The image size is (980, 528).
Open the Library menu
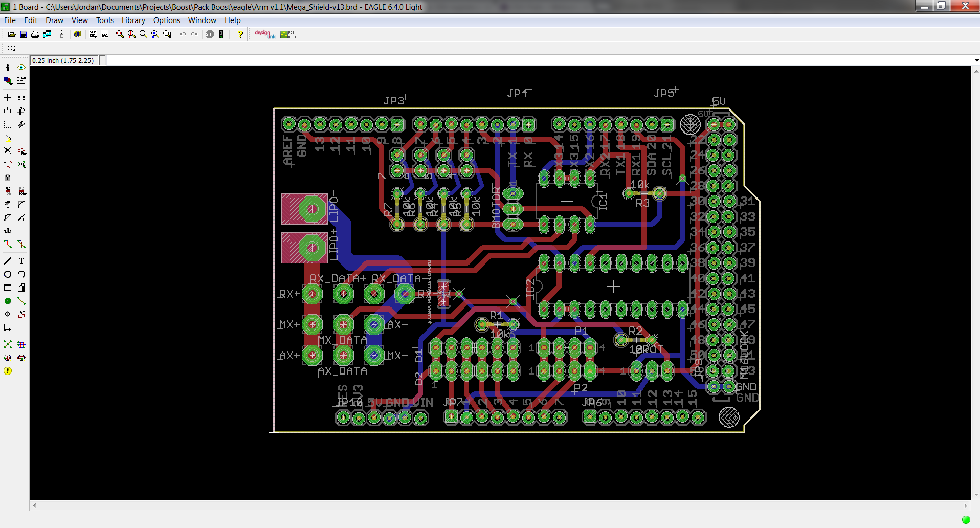click(133, 20)
